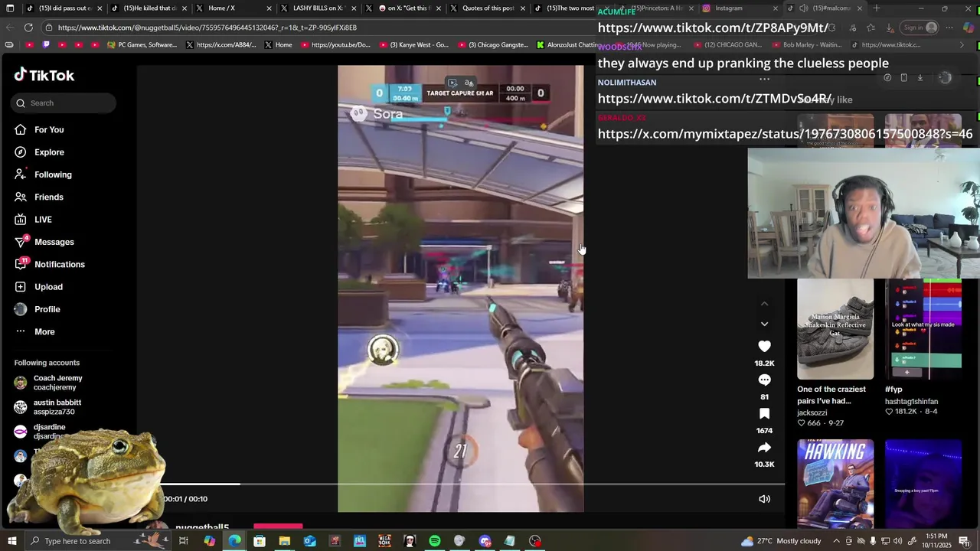This screenshot has width=980, height=551.
Task: Open the Hawking video thumbnail
Action: [835, 484]
